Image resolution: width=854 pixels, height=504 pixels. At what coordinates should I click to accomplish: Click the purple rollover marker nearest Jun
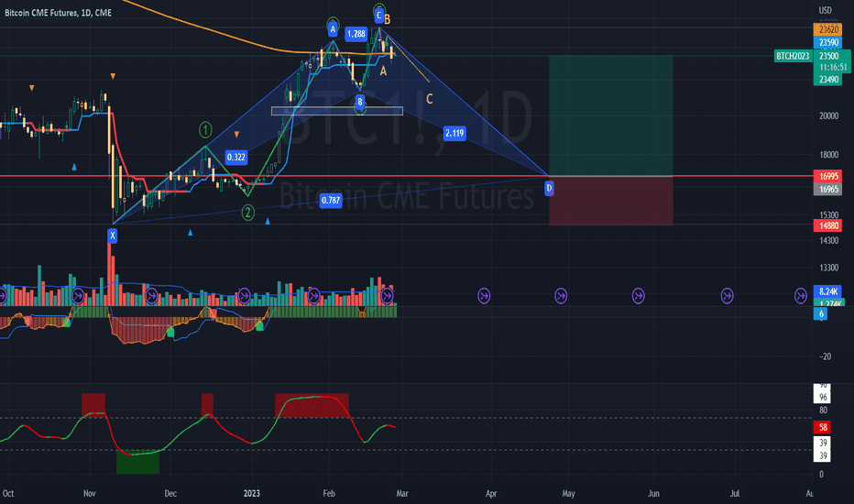pyautogui.click(x=638, y=296)
